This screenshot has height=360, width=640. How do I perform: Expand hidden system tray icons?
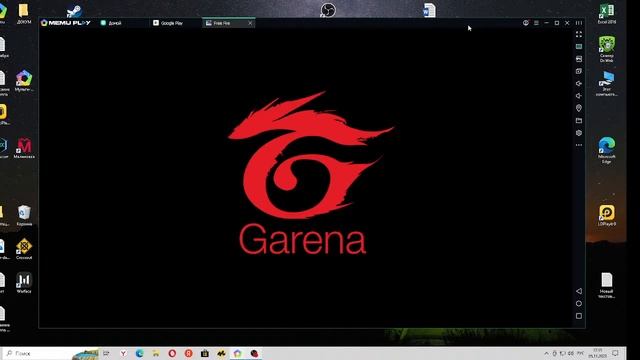[547, 353]
